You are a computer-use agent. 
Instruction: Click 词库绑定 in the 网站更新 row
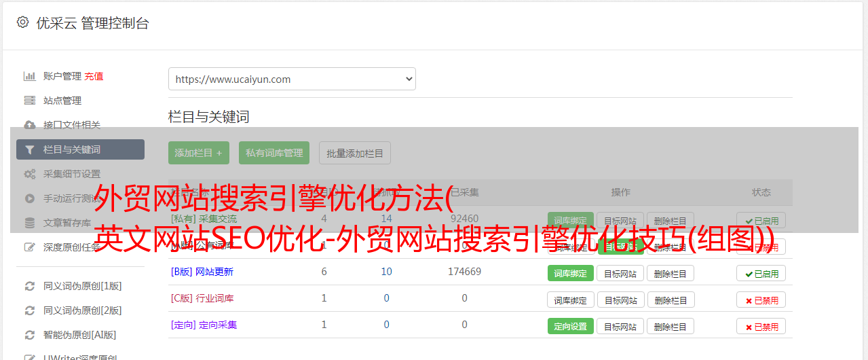571,273
